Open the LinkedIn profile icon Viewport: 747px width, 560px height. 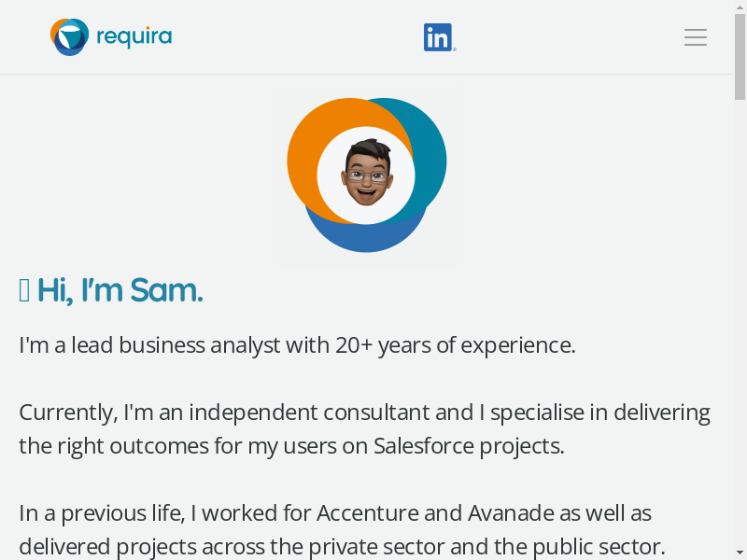point(439,37)
